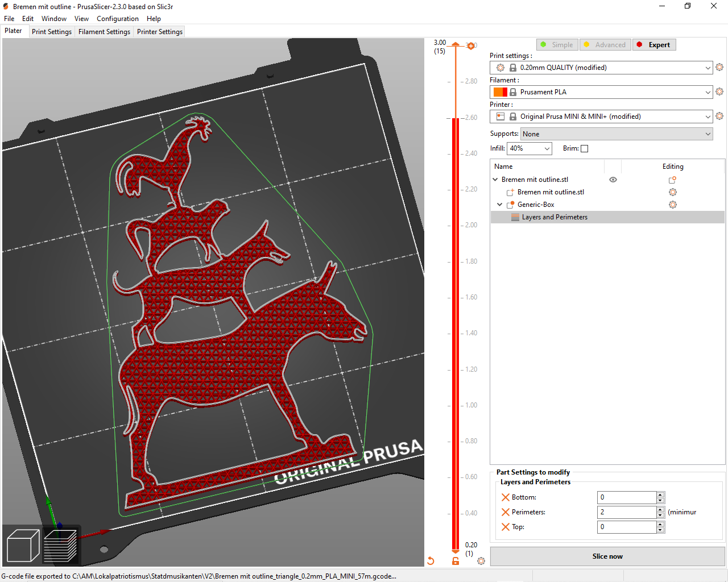Open the Edit menu
Viewport: 728px width, 582px height.
(28, 19)
